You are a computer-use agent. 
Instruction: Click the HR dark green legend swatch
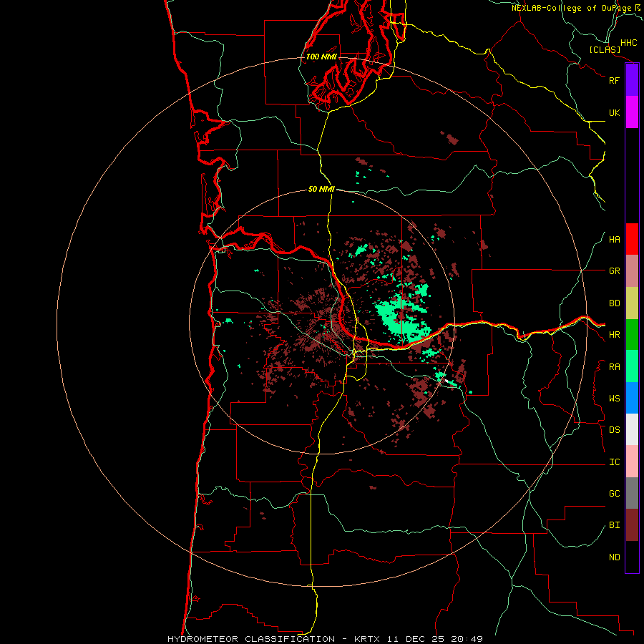pyautogui.click(x=632, y=334)
